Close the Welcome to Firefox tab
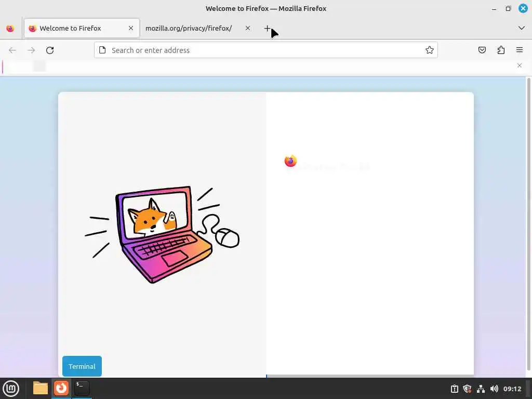Image resolution: width=532 pixels, height=399 pixels. (x=131, y=28)
